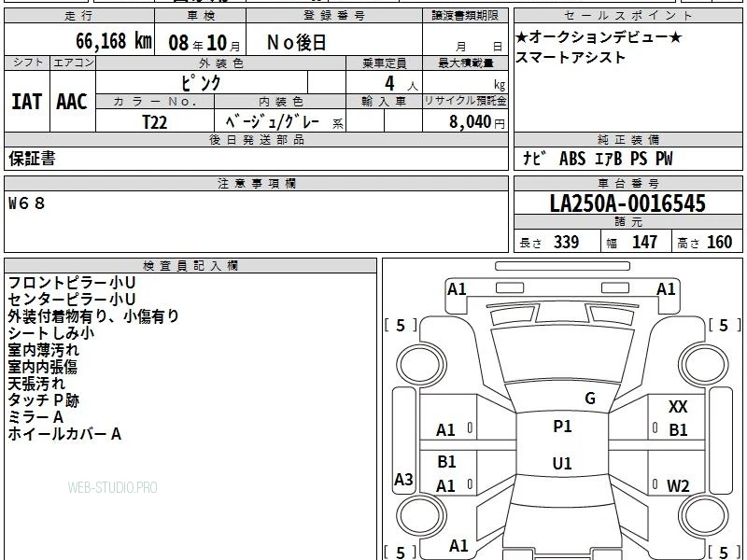Select the 車検 column header
The image size is (747, 560).
click(x=200, y=16)
